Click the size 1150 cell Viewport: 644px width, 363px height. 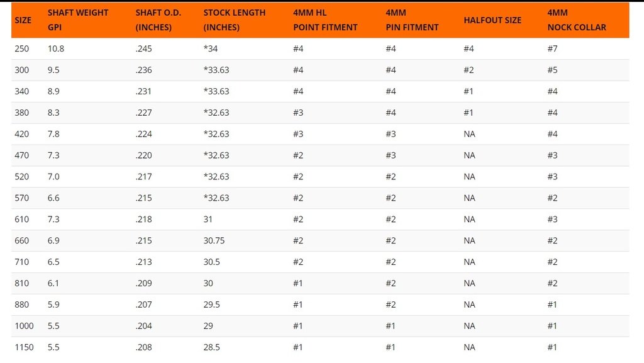[x=25, y=347]
